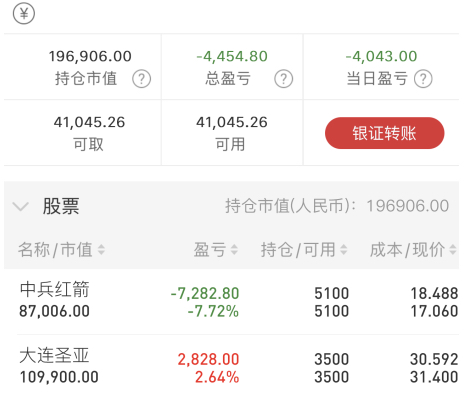Click the 银证转账 button
The width and height of the screenshot is (472, 394).
(384, 133)
